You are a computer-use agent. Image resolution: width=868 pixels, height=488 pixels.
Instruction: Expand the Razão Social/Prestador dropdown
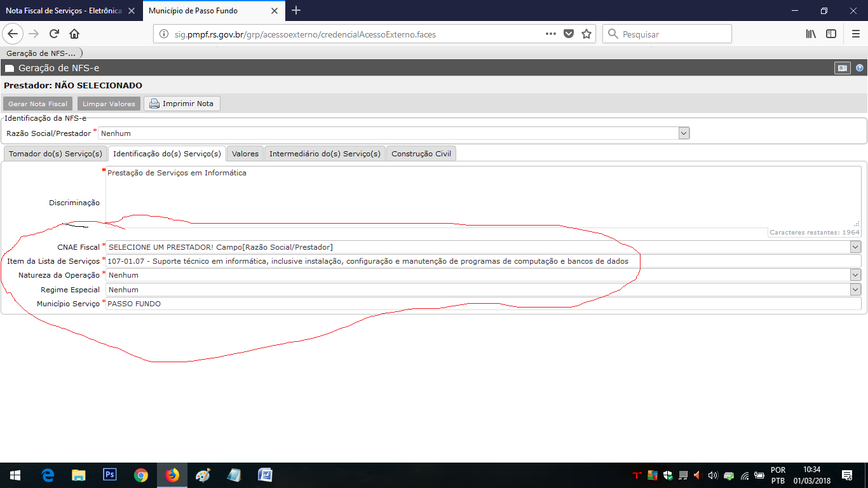coord(684,133)
